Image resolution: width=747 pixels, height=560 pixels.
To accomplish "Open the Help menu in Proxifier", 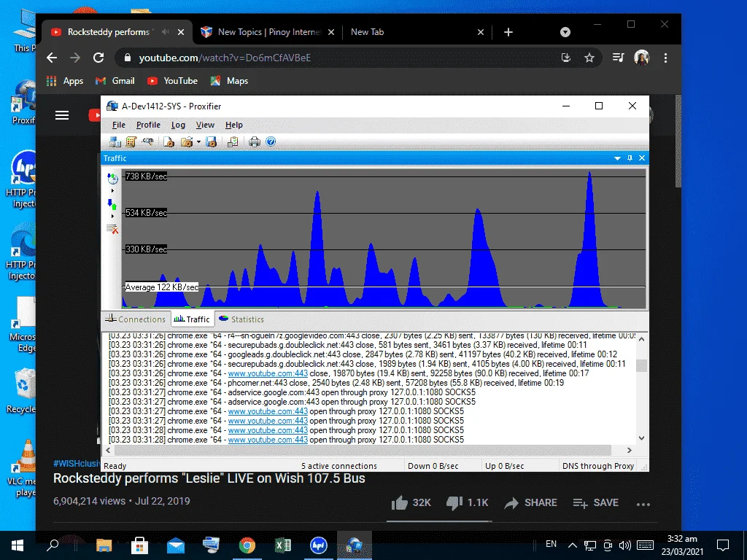I will pyautogui.click(x=234, y=125).
